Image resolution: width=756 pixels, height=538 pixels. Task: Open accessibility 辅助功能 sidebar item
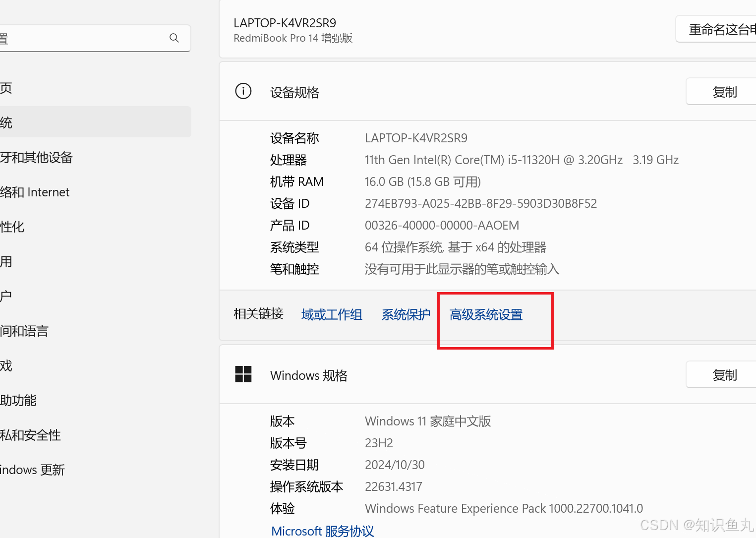click(95, 401)
